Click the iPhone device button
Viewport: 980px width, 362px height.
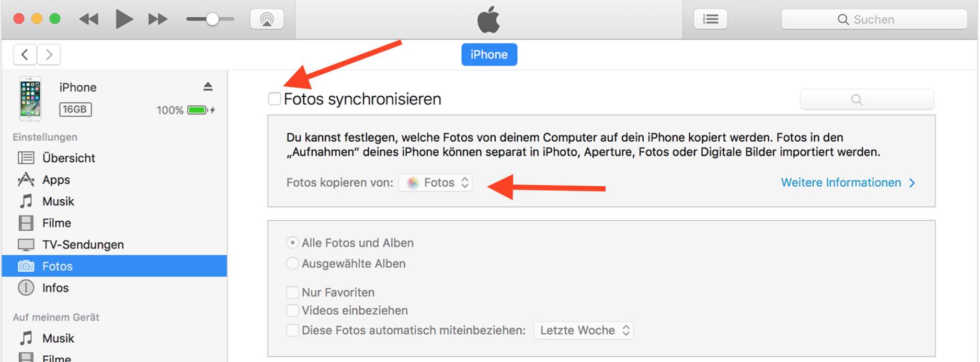tap(489, 55)
